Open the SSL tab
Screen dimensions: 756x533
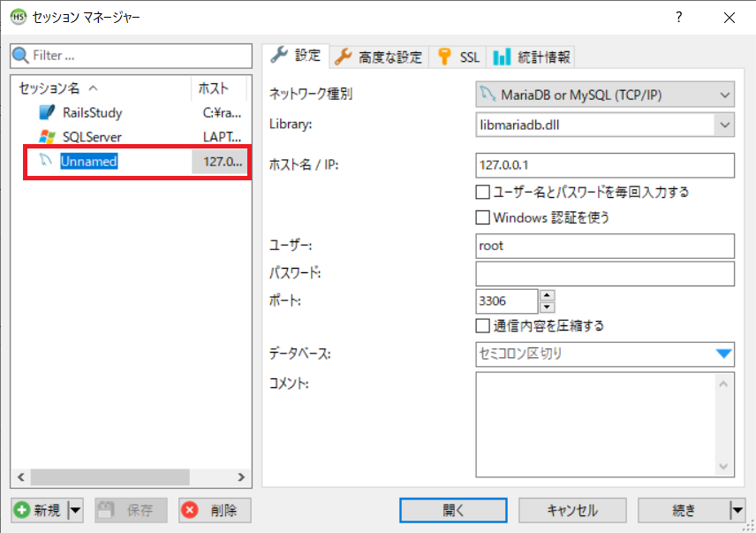tap(457, 57)
